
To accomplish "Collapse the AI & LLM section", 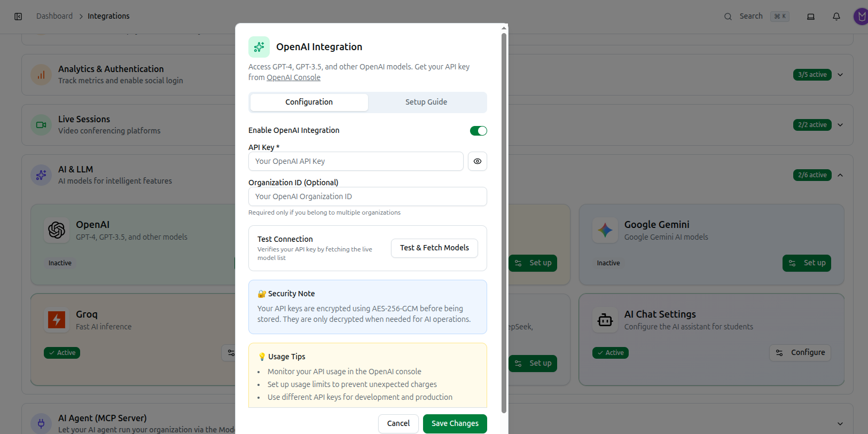I will point(840,175).
